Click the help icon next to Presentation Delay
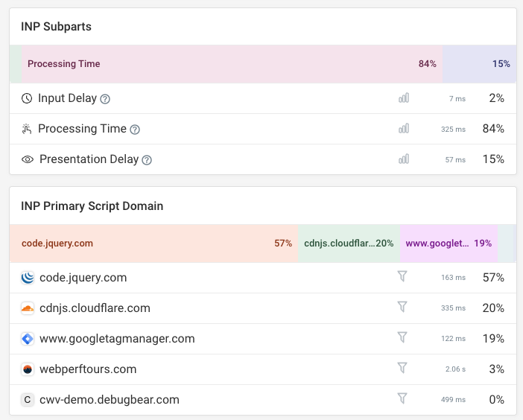The image size is (523, 420). tap(147, 160)
